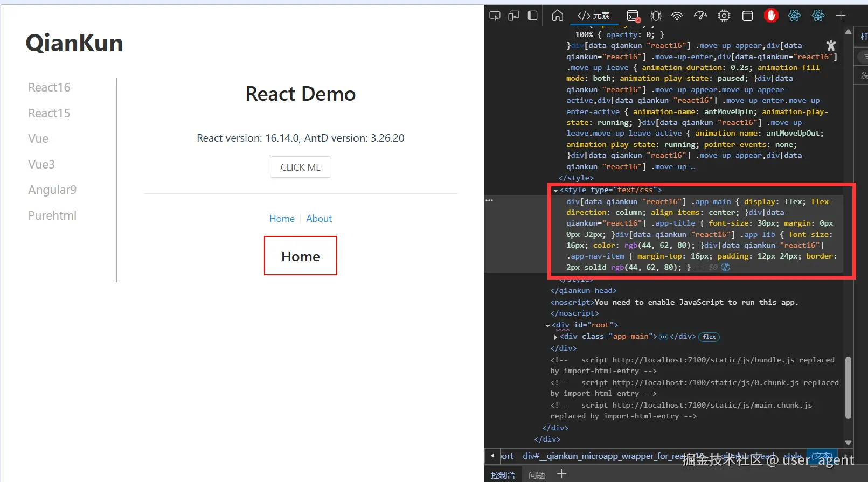The height and width of the screenshot is (482, 868).
Task: Open the first React DevTools atom icon
Action: [794, 16]
